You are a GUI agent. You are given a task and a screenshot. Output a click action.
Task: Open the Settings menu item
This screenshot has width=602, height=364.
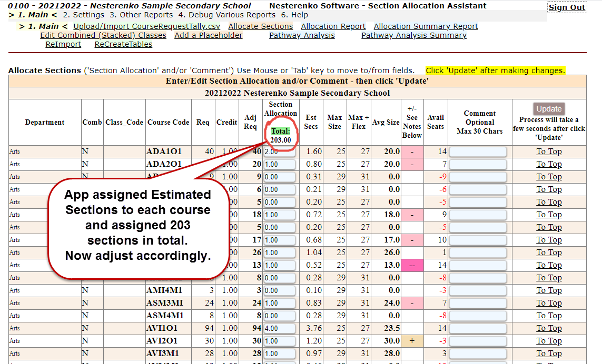click(x=83, y=15)
